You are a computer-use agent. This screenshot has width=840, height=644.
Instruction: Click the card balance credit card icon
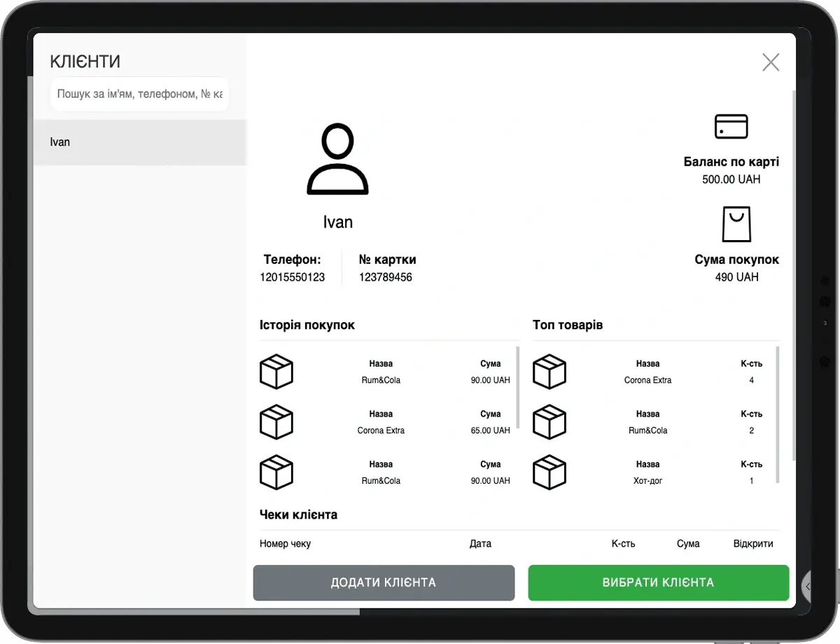(x=731, y=127)
